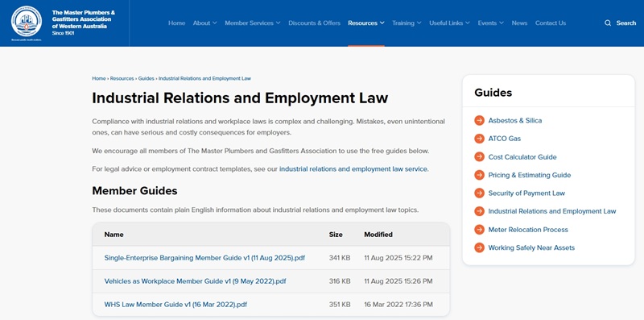Screen dimensions: 644x320
Task: Open the Events dropdown menu
Action: (491, 23)
